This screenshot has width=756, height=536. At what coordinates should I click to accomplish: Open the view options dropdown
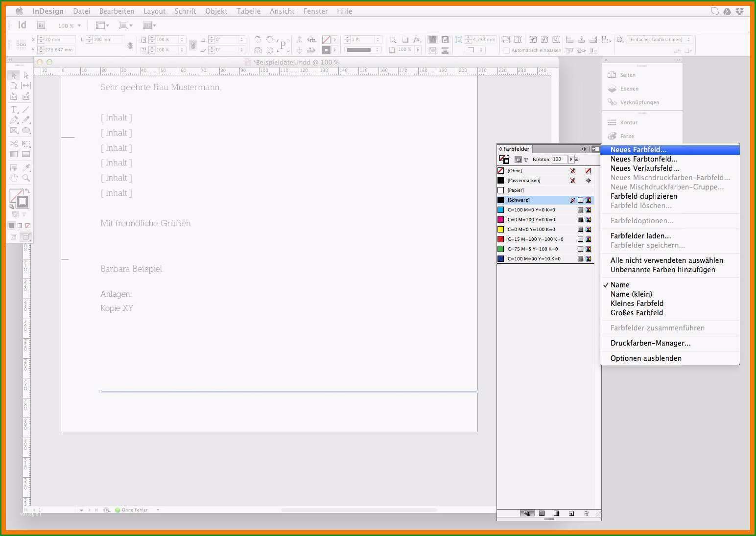[x=102, y=25]
